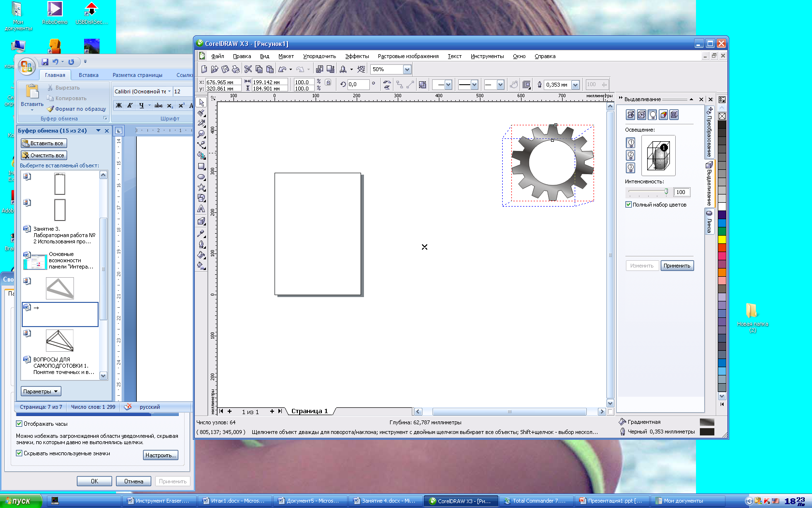Click the rotation angle input field
Image resolution: width=812 pixels, height=508 pixels.
point(358,84)
